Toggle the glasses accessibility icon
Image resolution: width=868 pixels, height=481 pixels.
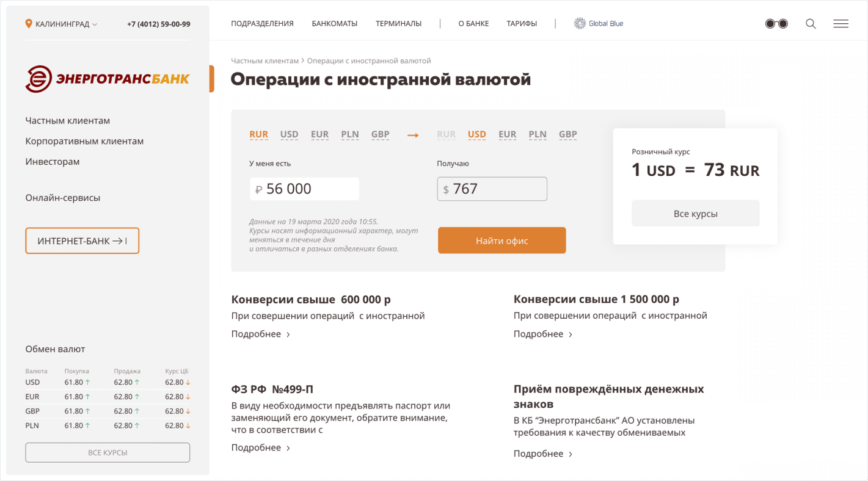click(x=776, y=24)
